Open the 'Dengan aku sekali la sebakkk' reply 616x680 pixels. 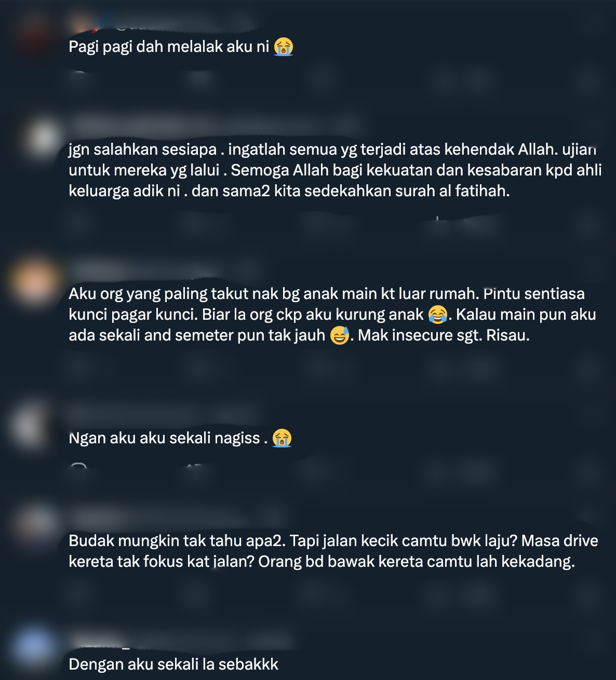point(173,664)
